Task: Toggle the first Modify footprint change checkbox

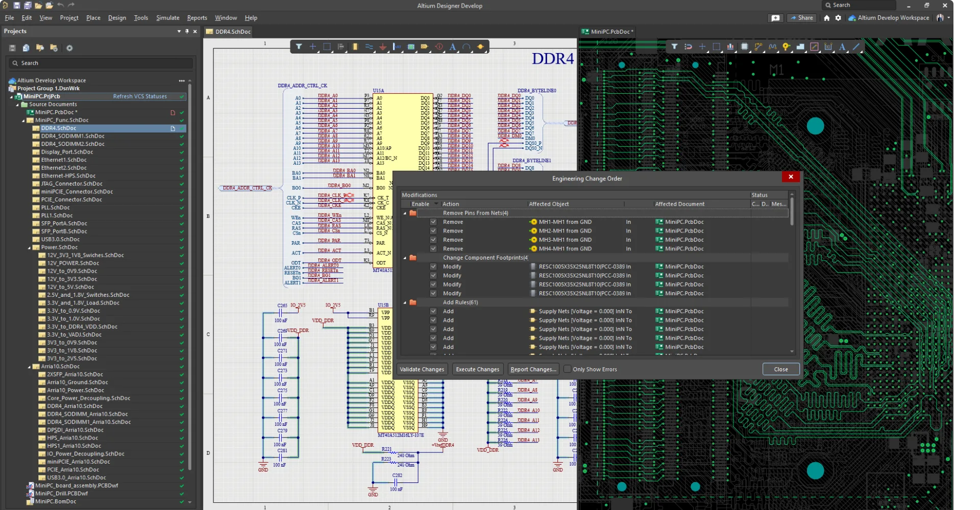Action: tap(433, 267)
